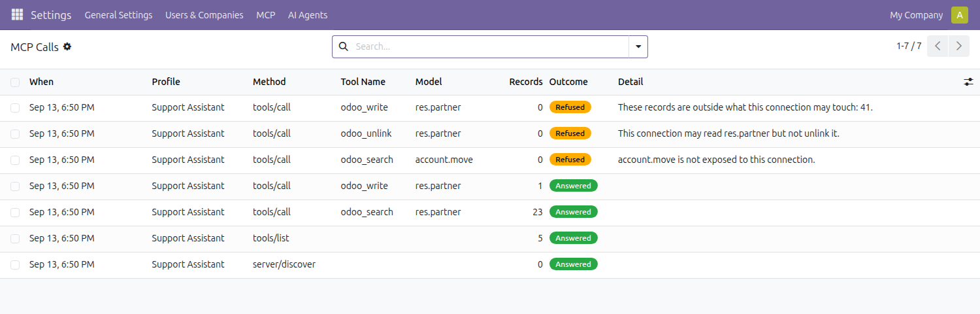The image size is (980, 314).
Task: Open optional columns adjust icon
Action: pos(968,82)
